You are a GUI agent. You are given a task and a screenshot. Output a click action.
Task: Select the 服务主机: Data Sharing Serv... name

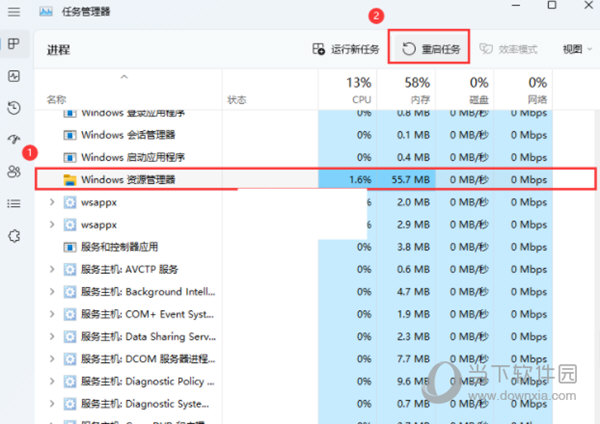(148, 337)
